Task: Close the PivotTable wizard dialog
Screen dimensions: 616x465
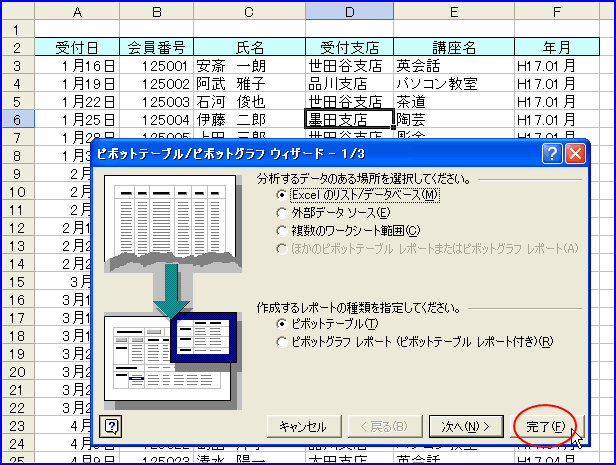Action: [576, 153]
